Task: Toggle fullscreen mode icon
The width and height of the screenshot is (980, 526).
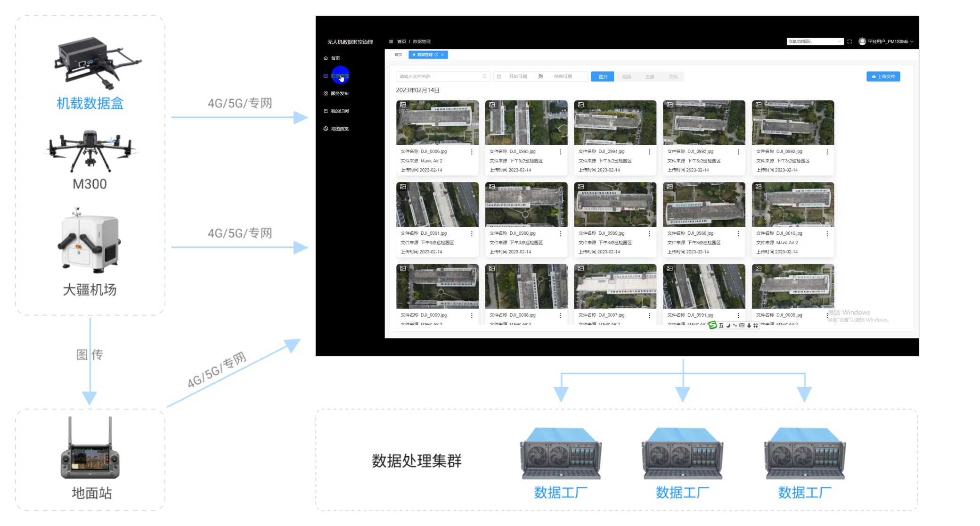Action: click(849, 41)
